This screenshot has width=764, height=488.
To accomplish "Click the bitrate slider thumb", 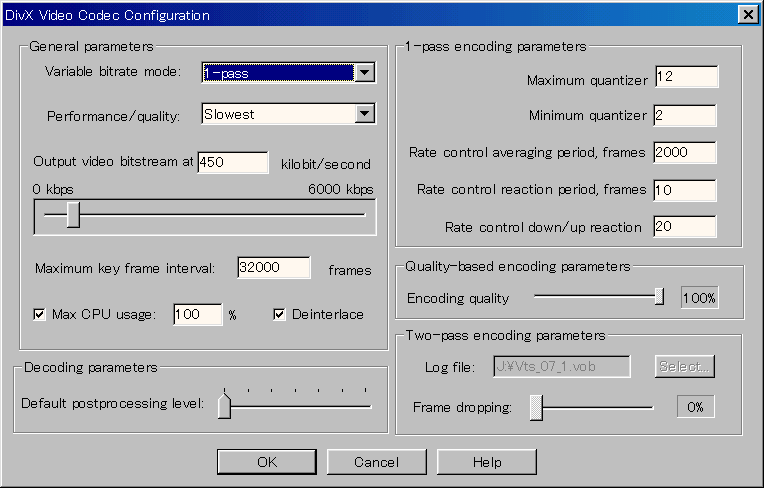I will coord(73,214).
